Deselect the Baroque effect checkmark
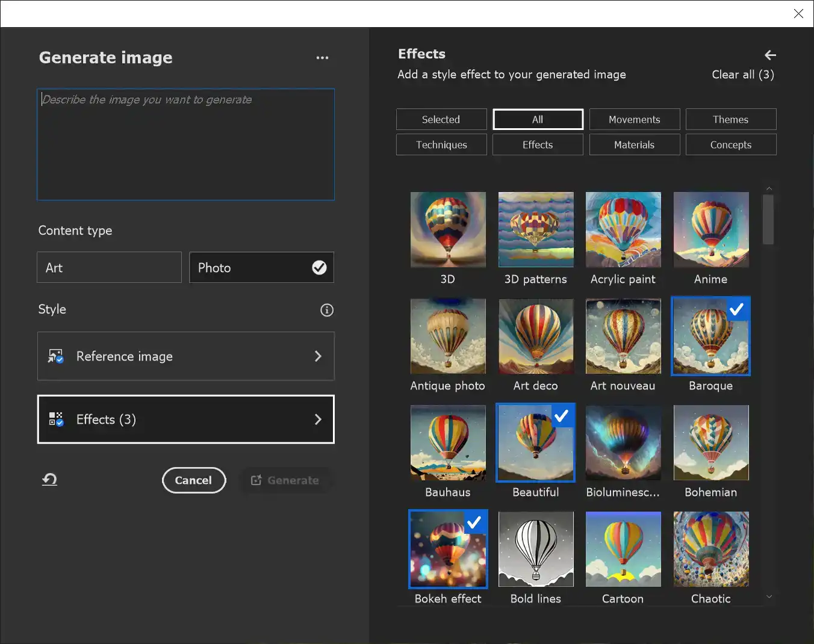 [x=736, y=309]
